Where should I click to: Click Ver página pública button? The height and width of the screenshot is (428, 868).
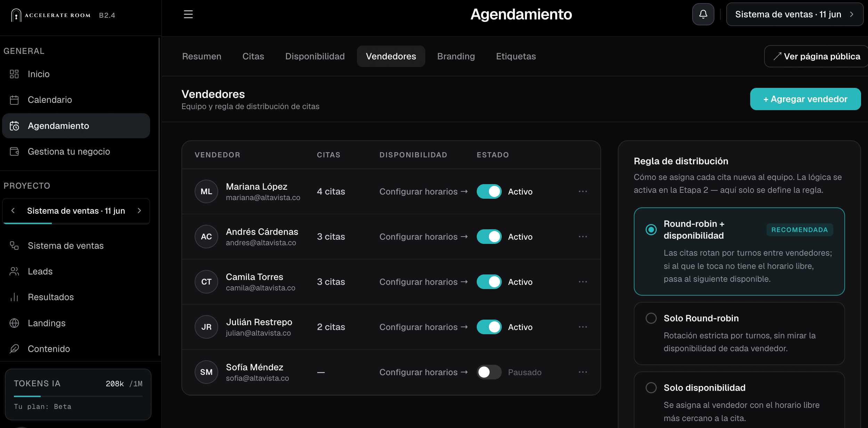[817, 56]
